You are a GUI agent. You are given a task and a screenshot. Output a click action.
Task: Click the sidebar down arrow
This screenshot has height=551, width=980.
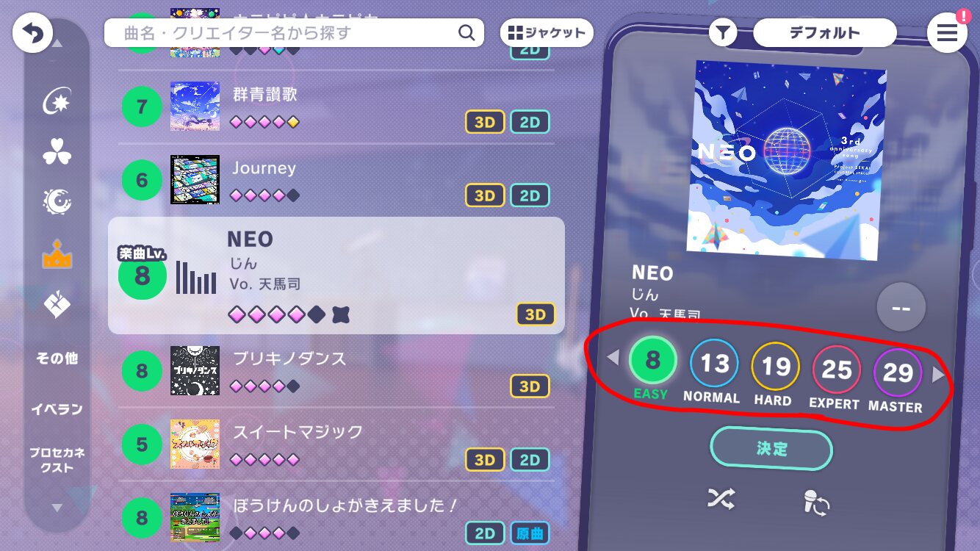[x=57, y=508]
